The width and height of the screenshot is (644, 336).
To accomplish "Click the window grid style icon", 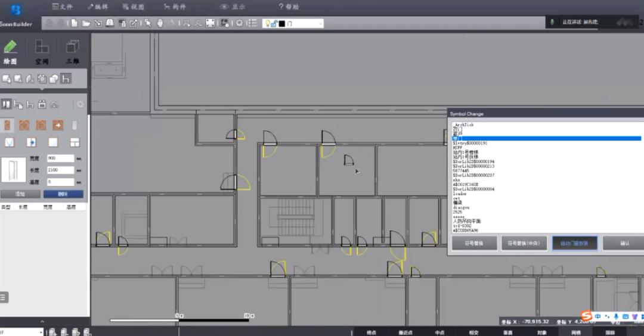I will [75, 142].
